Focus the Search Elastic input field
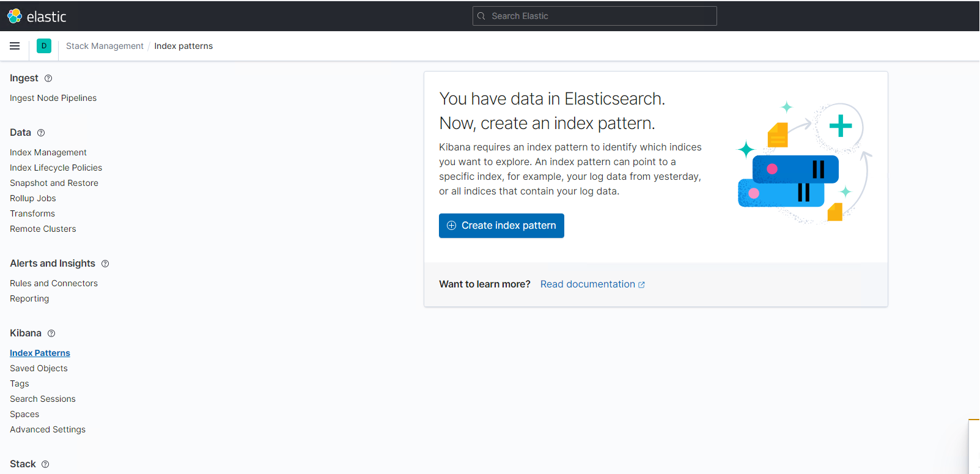 594,16
